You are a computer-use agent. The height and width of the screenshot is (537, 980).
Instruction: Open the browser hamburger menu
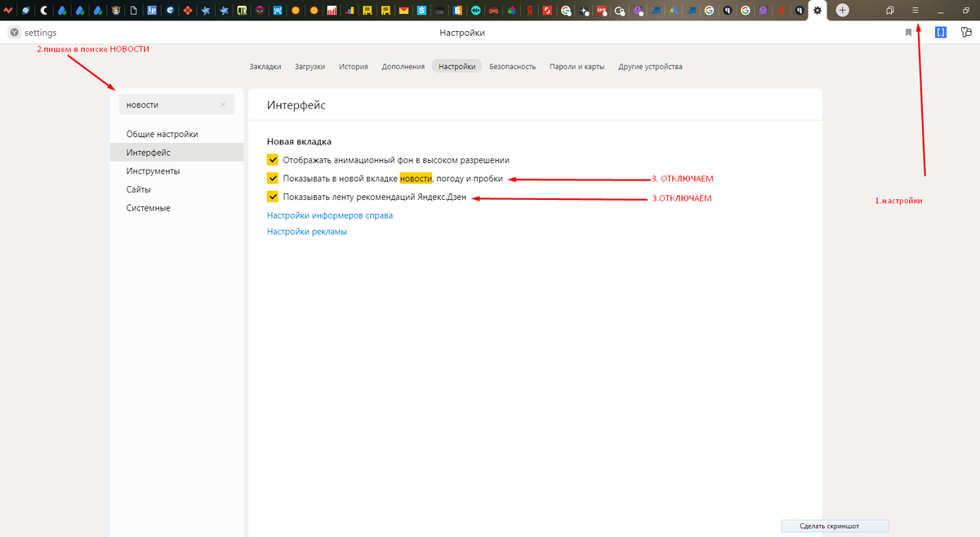coord(915,10)
